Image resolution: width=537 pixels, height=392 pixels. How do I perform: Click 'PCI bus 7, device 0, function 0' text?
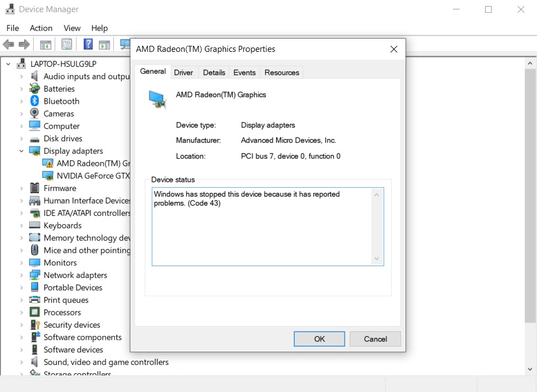pos(291,156)
